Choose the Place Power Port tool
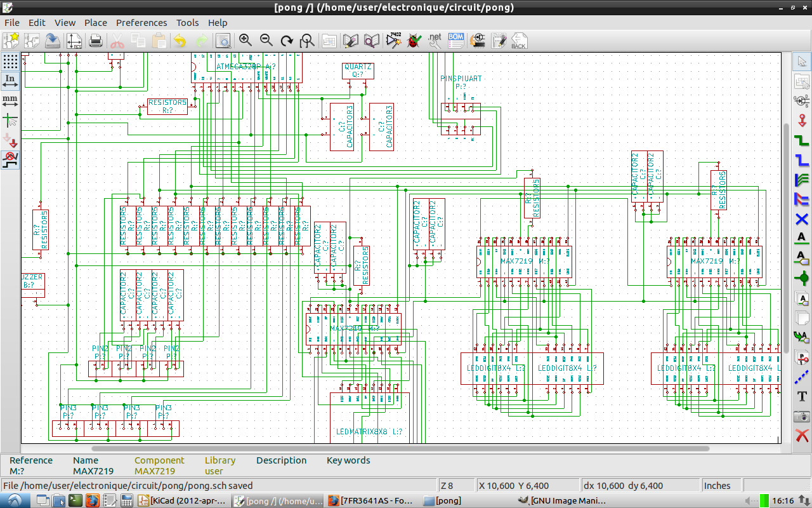This screenshot has width=812, height=508. [802, 121]
